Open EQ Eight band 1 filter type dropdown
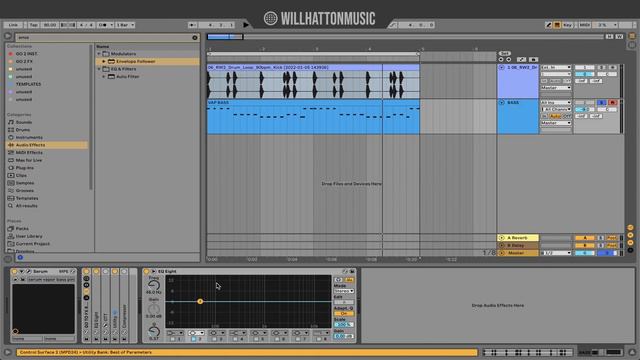The image size is (640, 360). tap(175, 333)
